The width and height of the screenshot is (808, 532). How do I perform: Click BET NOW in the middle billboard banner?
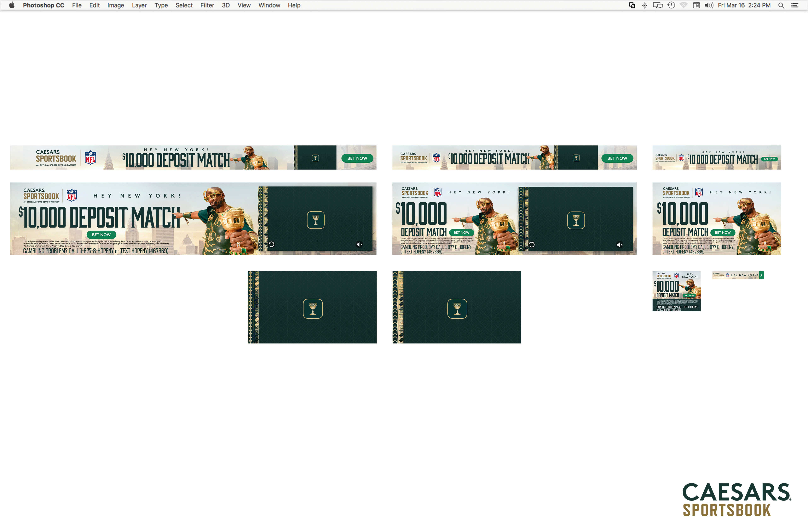point(461,233)
